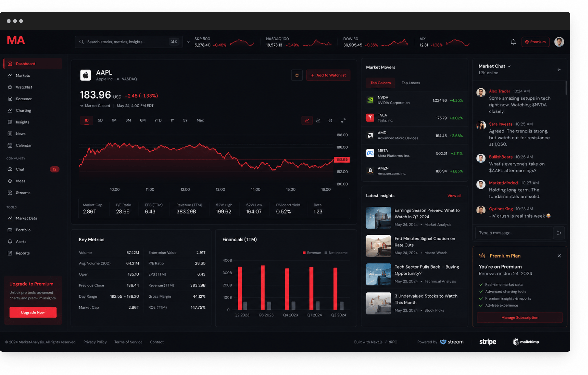The image size is (588, 375).
Task: Click the search magnifier icon
Action: 81,42
